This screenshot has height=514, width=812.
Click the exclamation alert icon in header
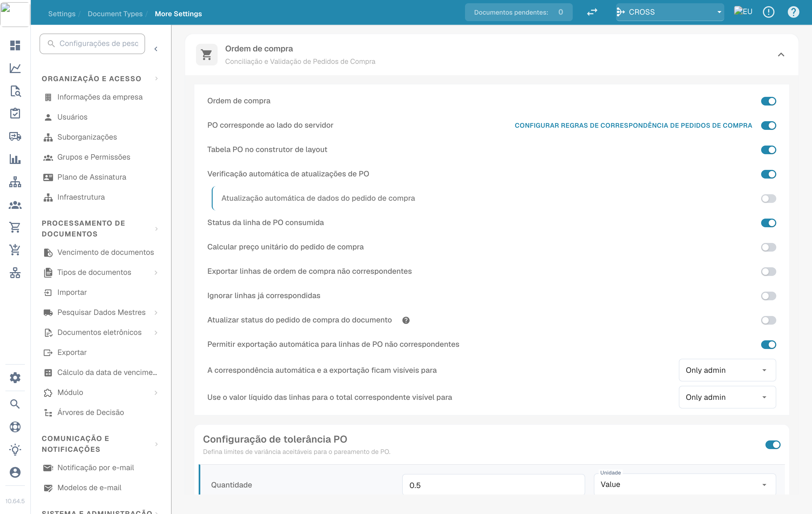(768, 12)
